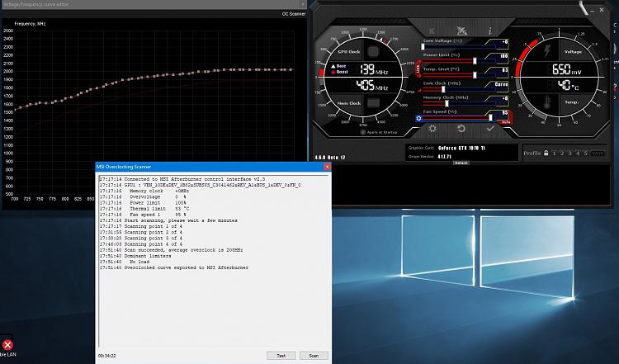
Task: Select profile slot 3
Action: [569, 154]
